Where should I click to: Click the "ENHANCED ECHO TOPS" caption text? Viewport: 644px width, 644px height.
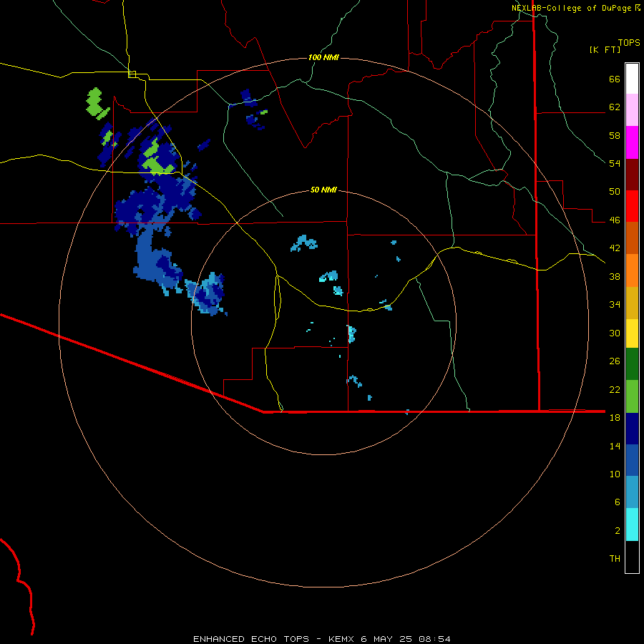tap(251, 639)
